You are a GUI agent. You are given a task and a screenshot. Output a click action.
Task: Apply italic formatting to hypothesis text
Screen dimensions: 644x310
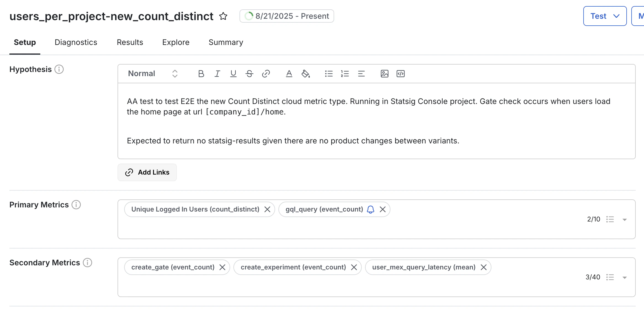(217, 74)
